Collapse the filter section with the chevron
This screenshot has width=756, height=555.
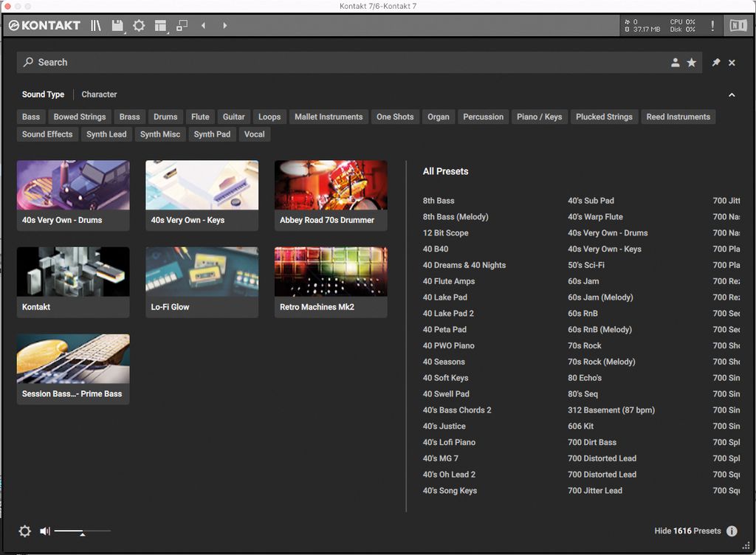[732, 94]
